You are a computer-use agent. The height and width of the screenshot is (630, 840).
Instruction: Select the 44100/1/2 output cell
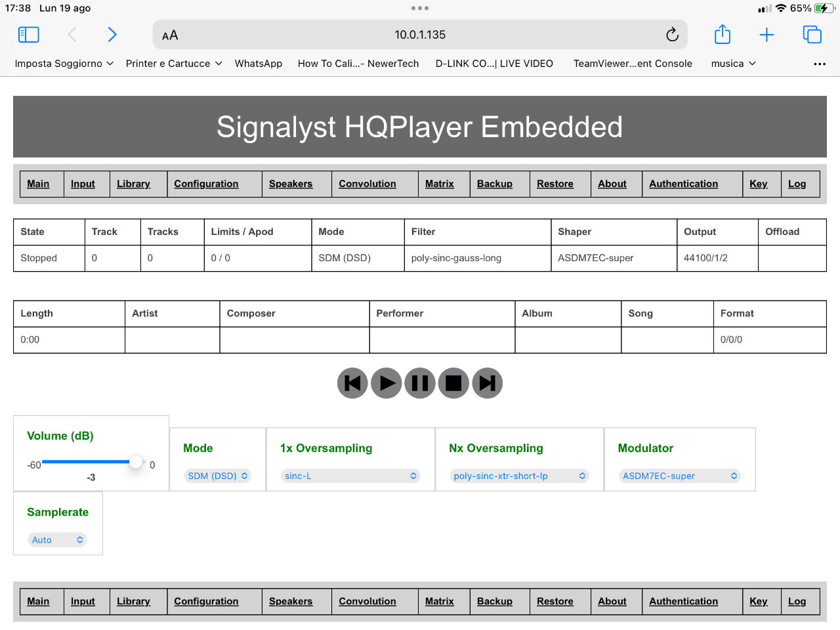coord(717,258)
